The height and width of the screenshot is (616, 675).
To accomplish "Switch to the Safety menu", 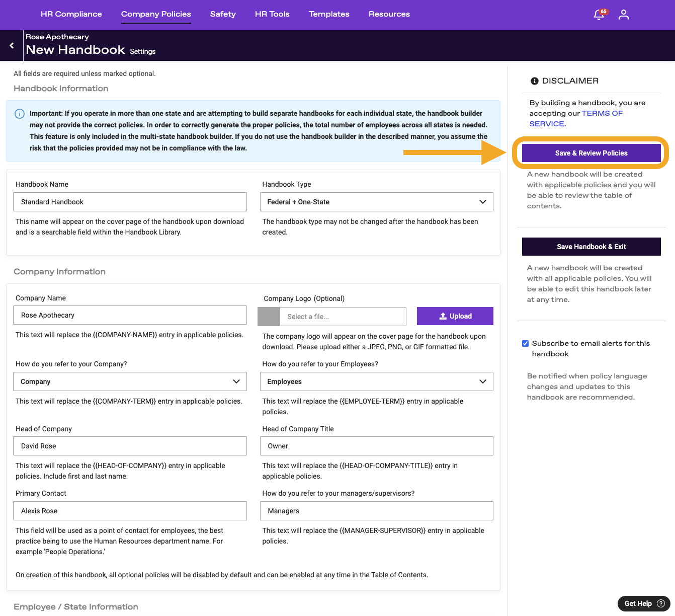I will click(x=223, y=14).
